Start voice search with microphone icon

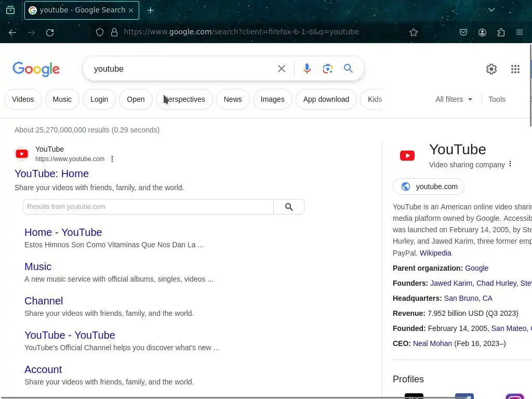tap(307, 69)
